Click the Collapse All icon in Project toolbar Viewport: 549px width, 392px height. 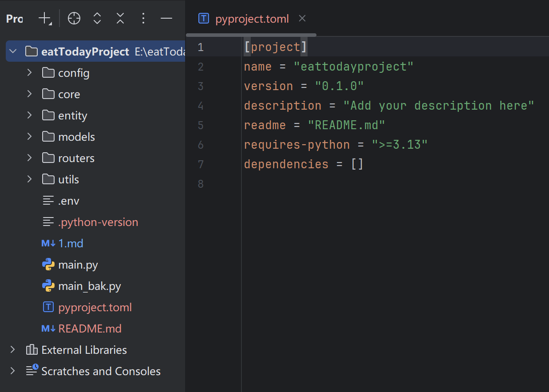pyautogui.click(x=120, y=19)
